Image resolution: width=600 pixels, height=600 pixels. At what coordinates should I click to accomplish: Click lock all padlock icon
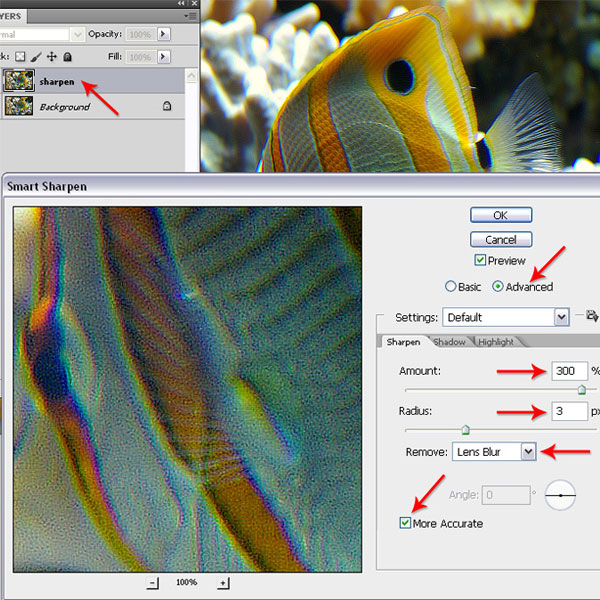pos(67,57)
